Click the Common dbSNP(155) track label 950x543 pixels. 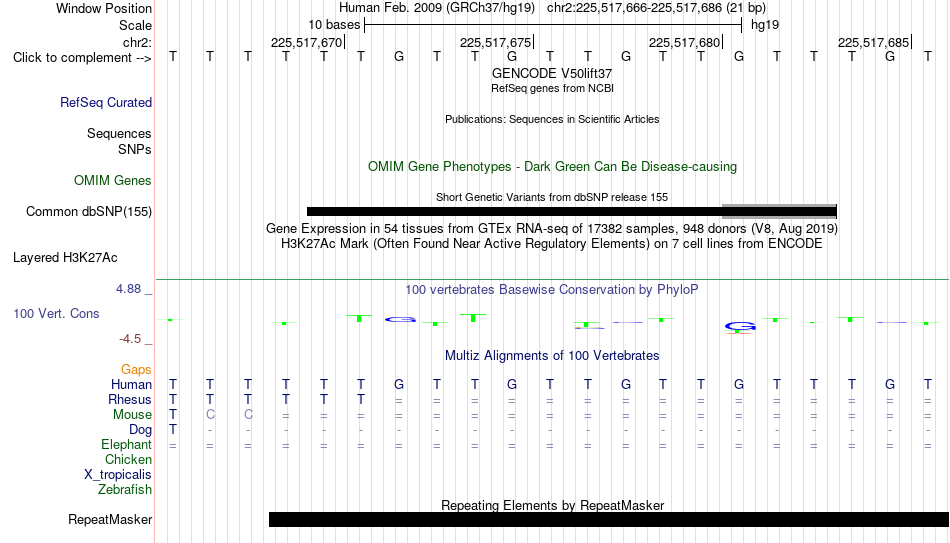(89, 212)
